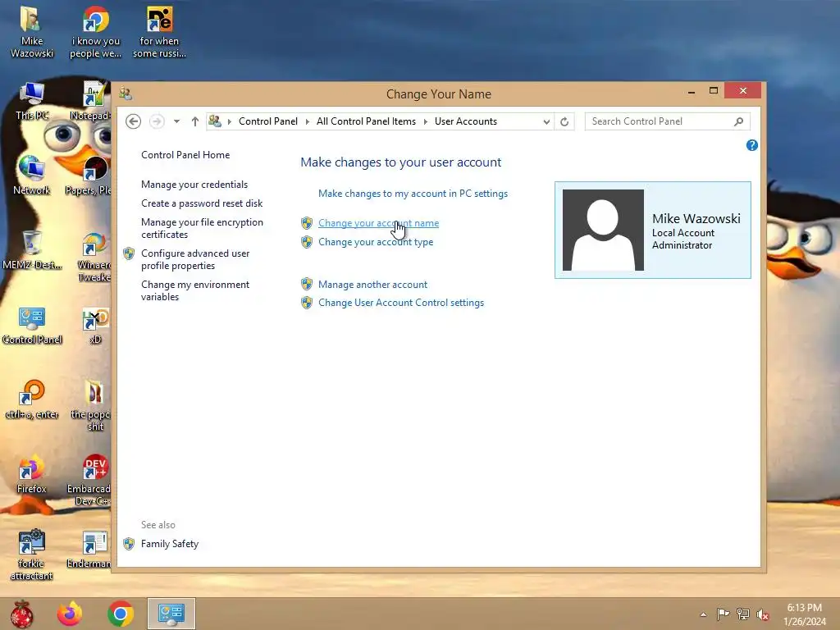
Task: Click the window icon in title bar
Action: (x=126, y=94)
